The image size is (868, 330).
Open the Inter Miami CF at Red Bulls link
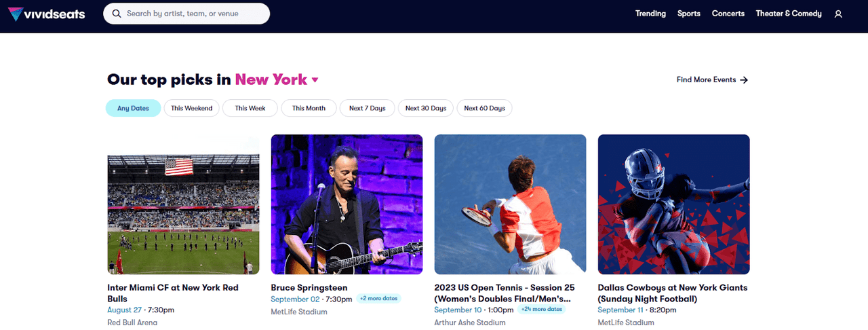click(x=173, y=293)
